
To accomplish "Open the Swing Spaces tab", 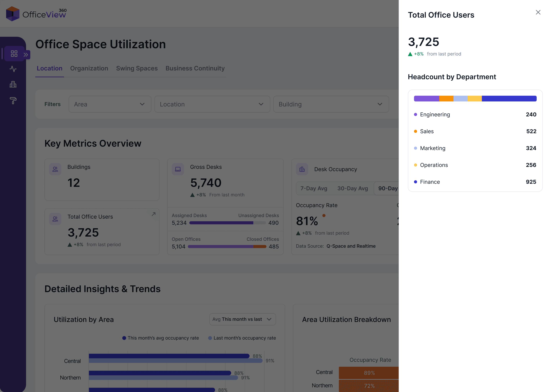I will pos(137,68).
